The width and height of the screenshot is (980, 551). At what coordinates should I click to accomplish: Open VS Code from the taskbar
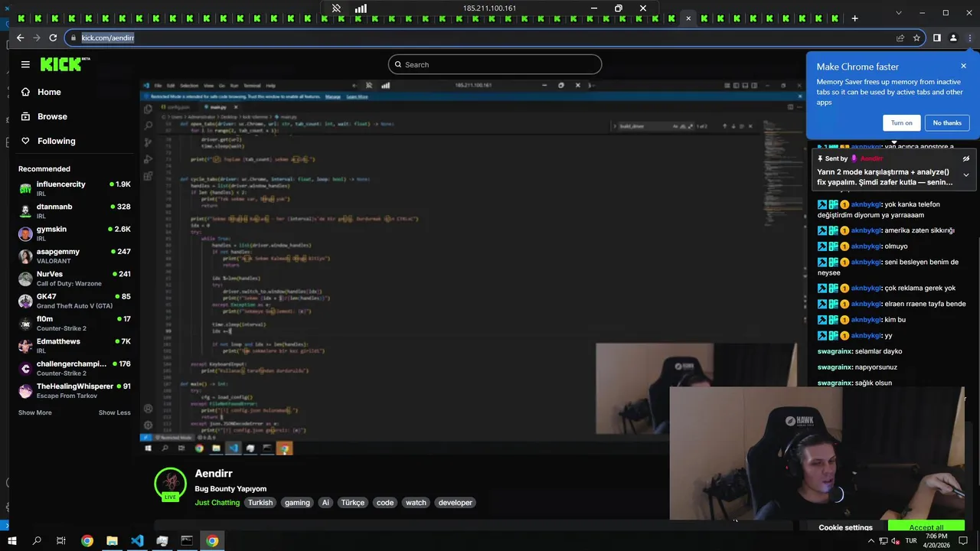137,541
